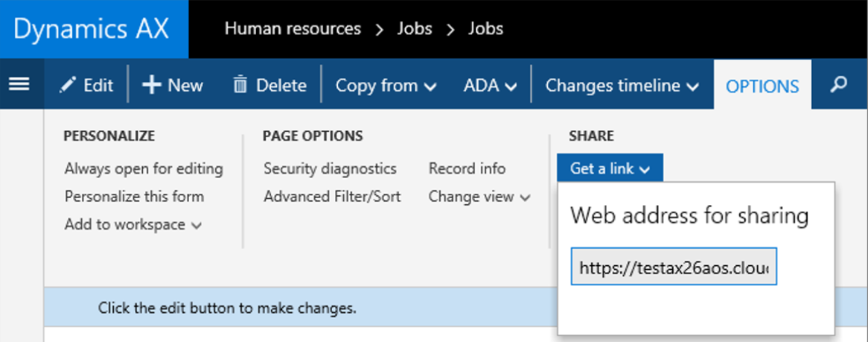Choose Personalize this form
The height and width of the screenshot is (342, 868).
coord(134,197)
